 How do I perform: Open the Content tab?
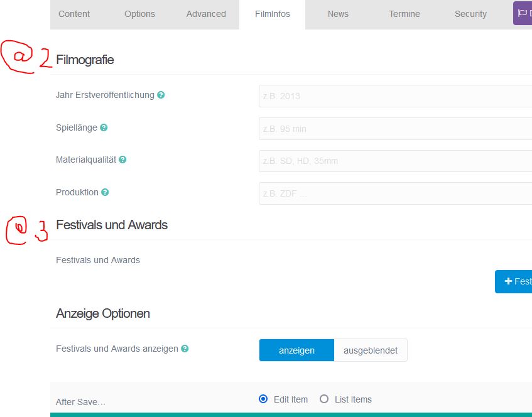[74, 14]
